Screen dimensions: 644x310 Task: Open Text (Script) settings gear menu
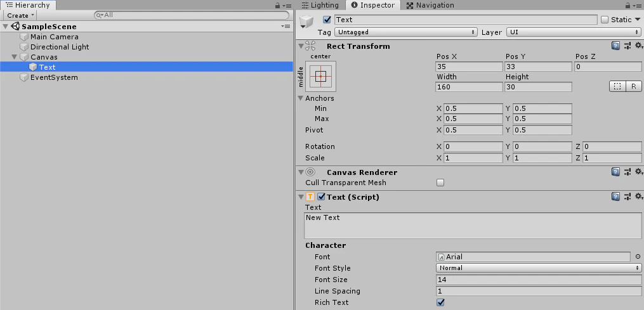(638, 197)
